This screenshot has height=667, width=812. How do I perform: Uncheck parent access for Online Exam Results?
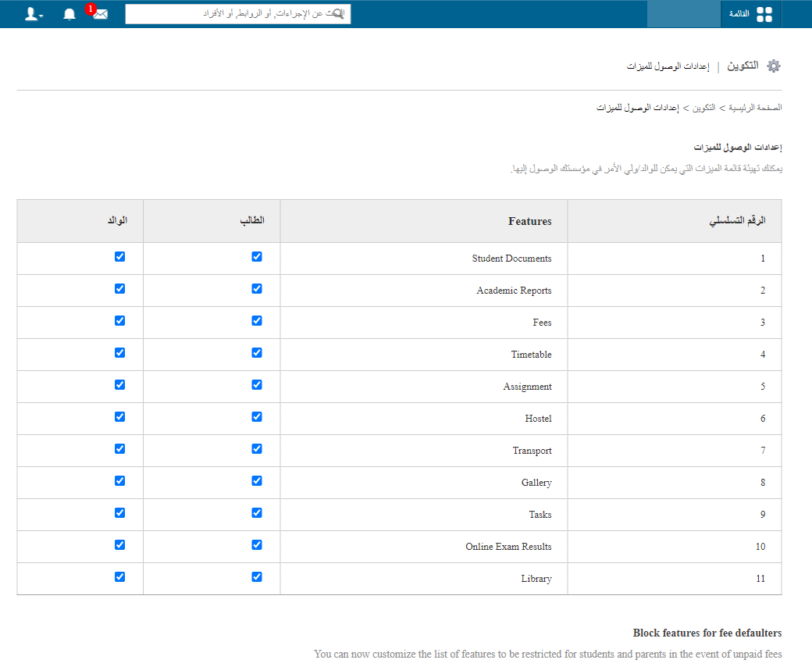(119, 545)
